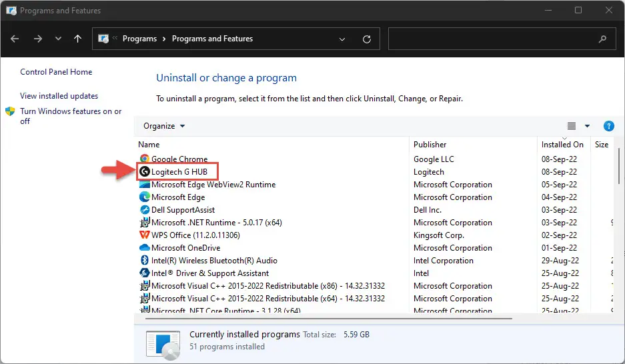Go forward with the forward arrow
The image size is (625, 364).
pos(38,39)
